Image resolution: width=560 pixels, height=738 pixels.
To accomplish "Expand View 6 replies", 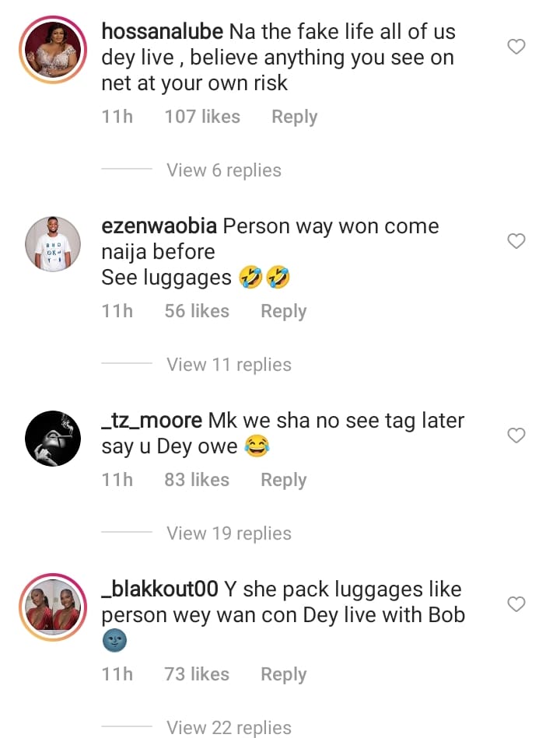I will pos(224,170).
